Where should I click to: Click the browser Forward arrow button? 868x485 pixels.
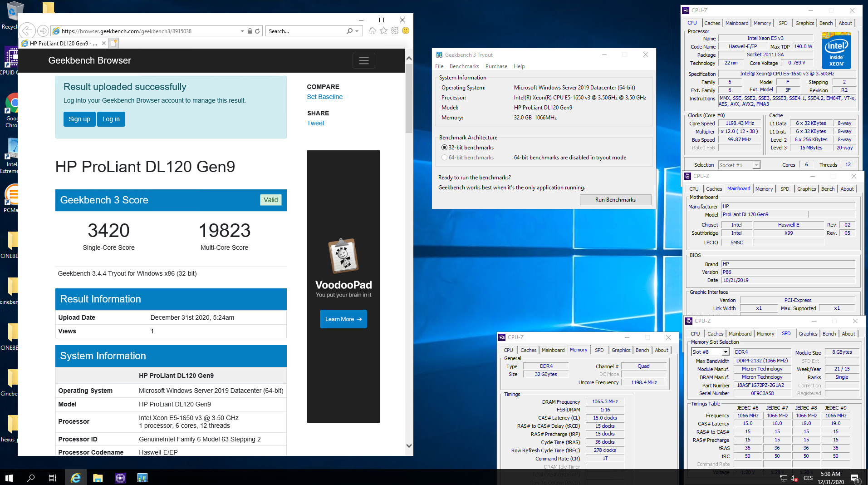pyautogui.click(x=43, y=31)
